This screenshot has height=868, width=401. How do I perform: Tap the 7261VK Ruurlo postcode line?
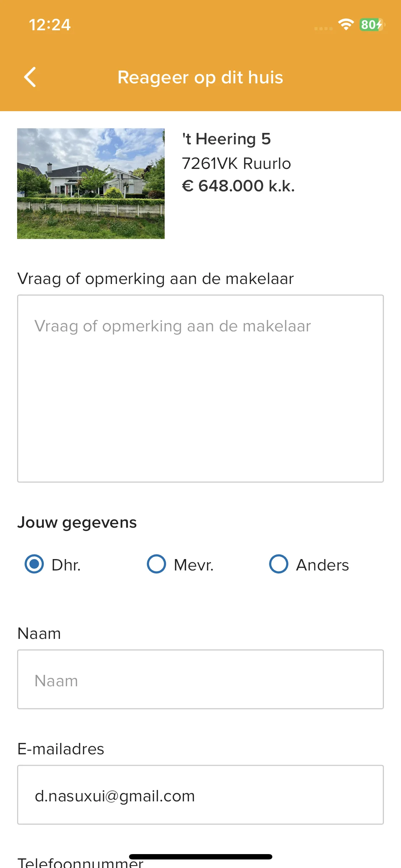236,164
